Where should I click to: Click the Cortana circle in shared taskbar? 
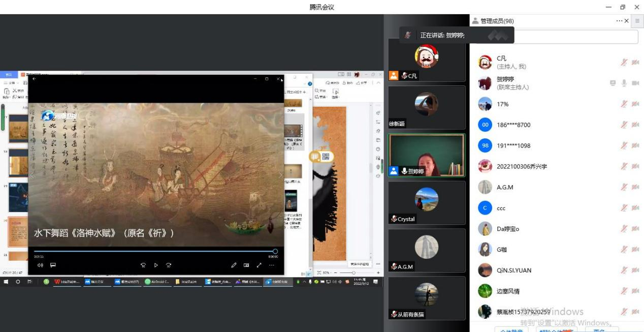pyautogui.click(x=18, y=281)
